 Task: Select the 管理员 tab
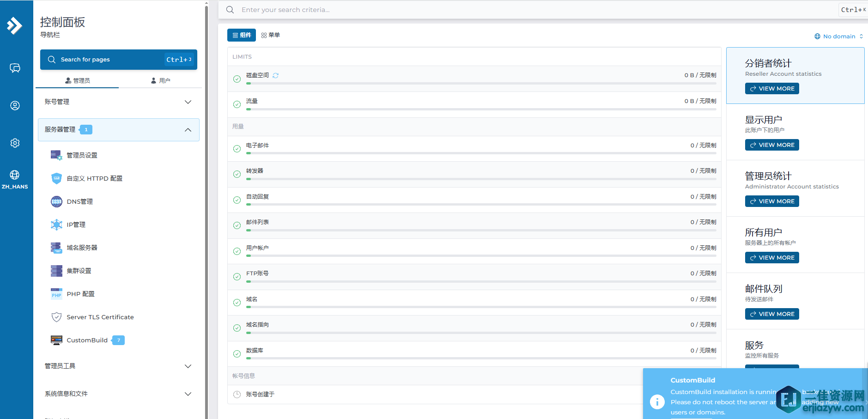(x=78, y=80)
